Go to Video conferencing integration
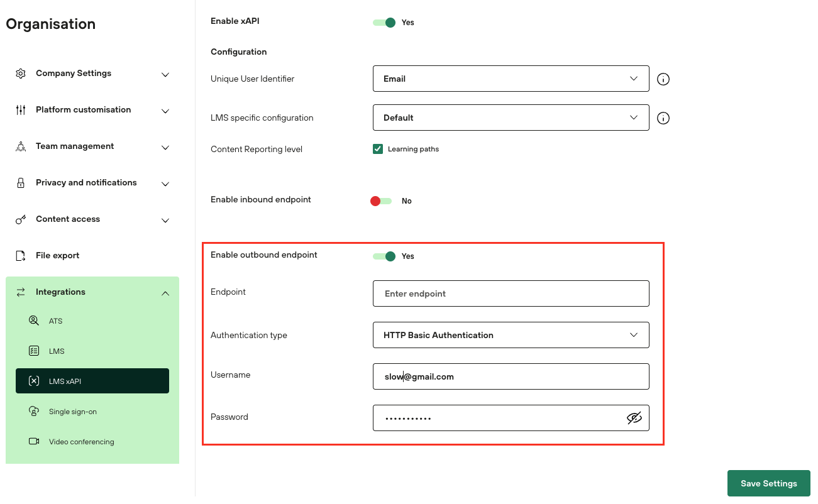Screen dimensions: 818x504 pyautogui.click(x=81, y=442)
